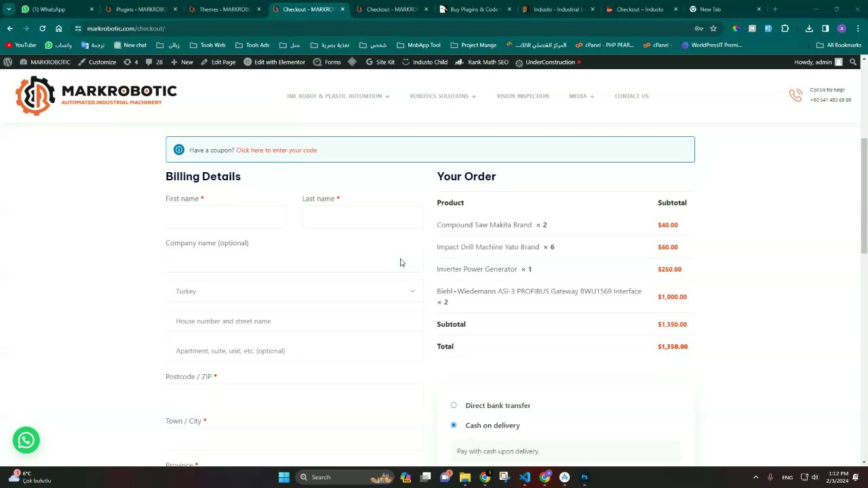Click the Postcode / ZIP input field
Image resolution: width=868 pixels, height=488 pixels.
[294, 395]
